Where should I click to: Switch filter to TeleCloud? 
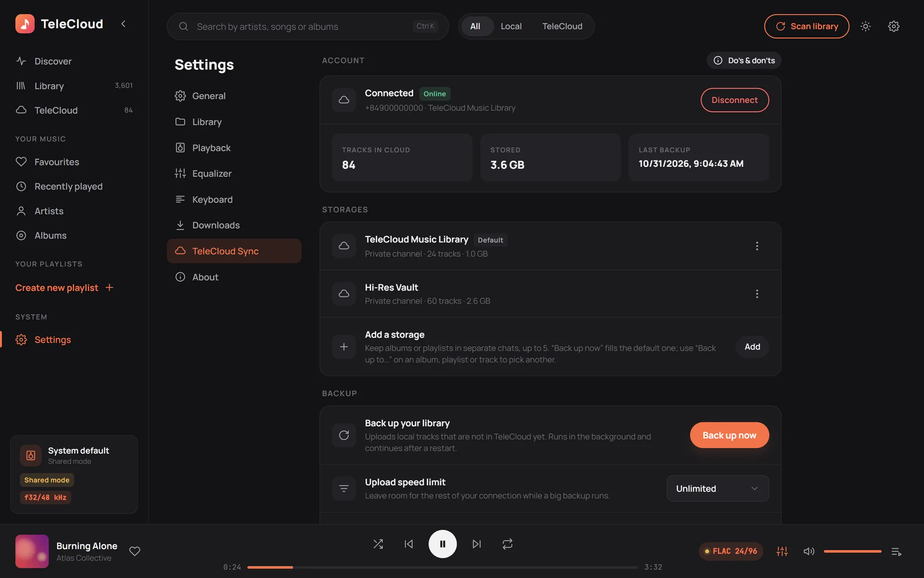[x=562, y=26]
